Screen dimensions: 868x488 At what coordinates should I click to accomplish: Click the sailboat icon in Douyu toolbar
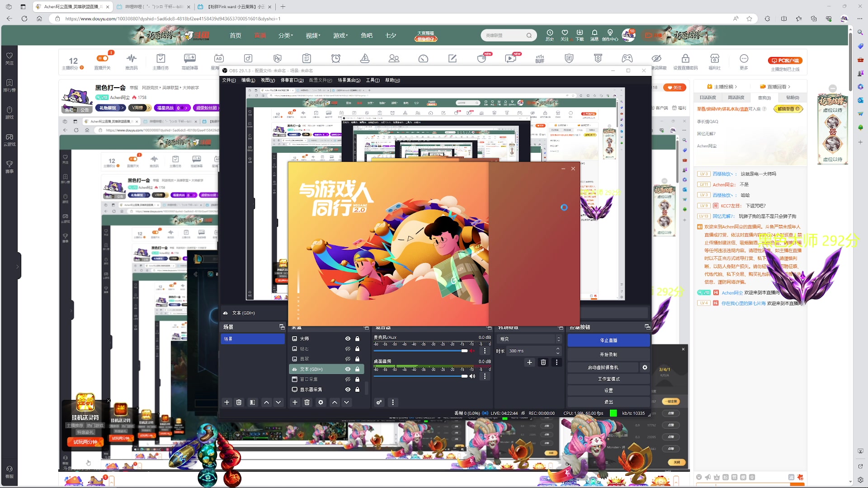[365, 58]
